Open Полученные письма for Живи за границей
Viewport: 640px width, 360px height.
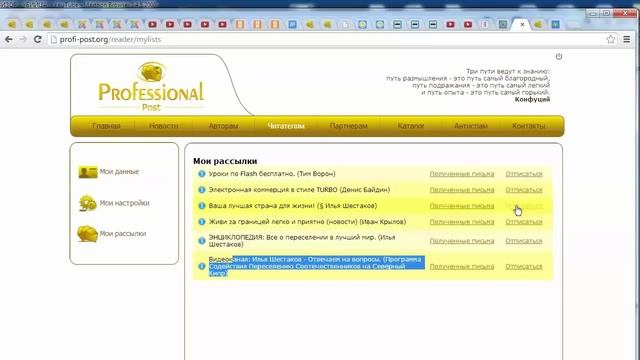coord(462,222)
